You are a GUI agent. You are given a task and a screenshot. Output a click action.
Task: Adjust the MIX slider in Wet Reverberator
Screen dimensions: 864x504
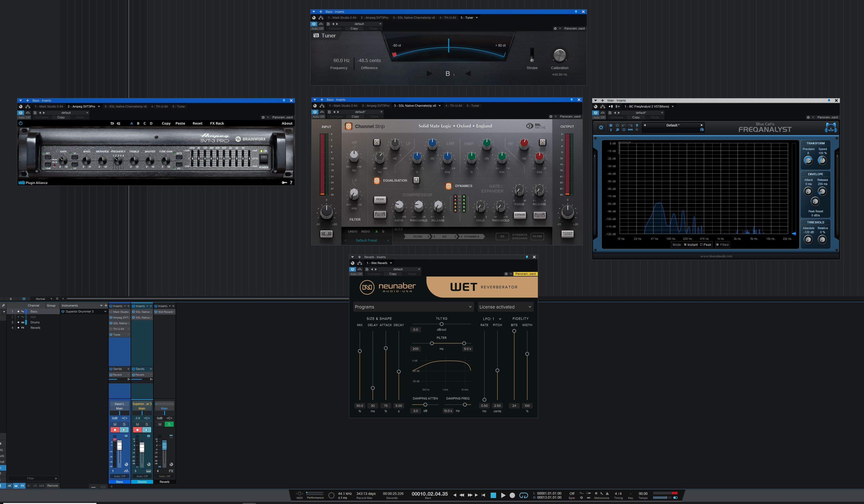360,351
